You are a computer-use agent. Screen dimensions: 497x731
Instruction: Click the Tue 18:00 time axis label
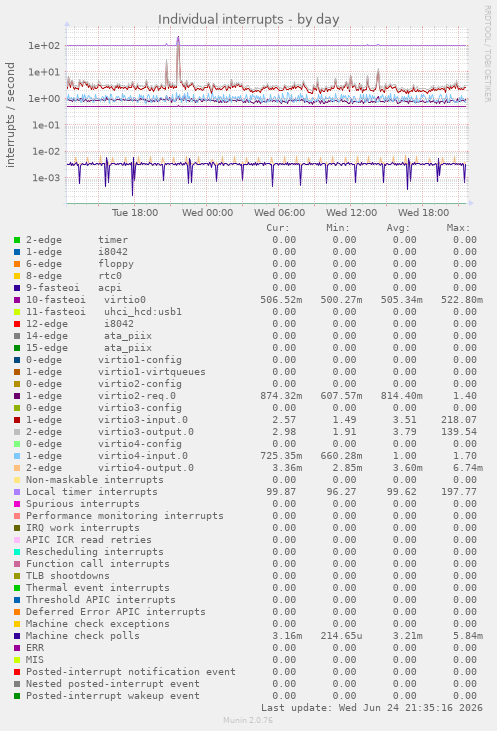(135, 213)
